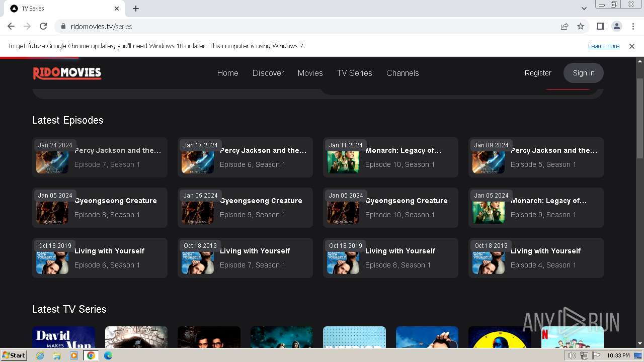Open the Windows Start menu
Image resolution: width=644 pixels, height=362 pixels.
click(x=14, y=355)
